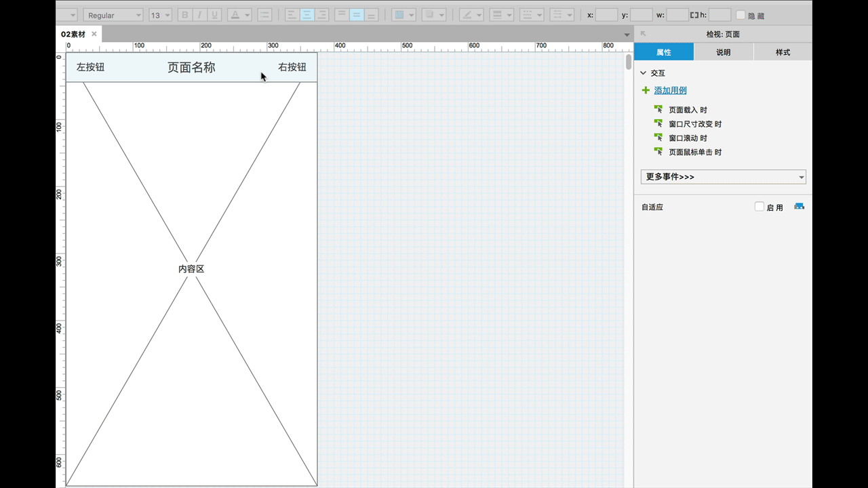Click the canvas vertical scrollbar thumb
The width and height of the screenshot is (868, 488).
coord(629,62)
